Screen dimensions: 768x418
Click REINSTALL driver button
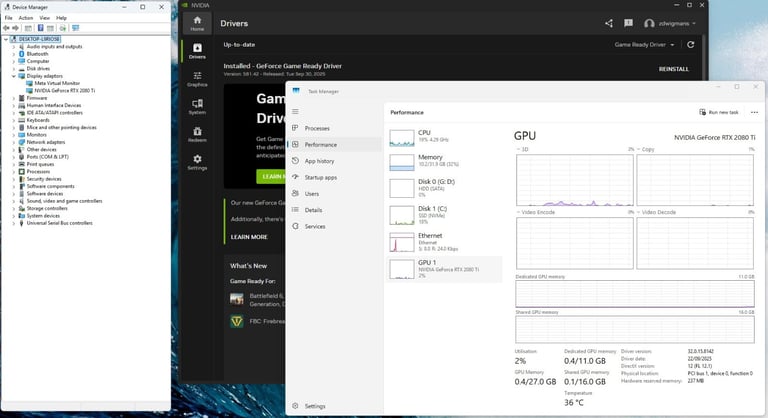coord(673,69)
